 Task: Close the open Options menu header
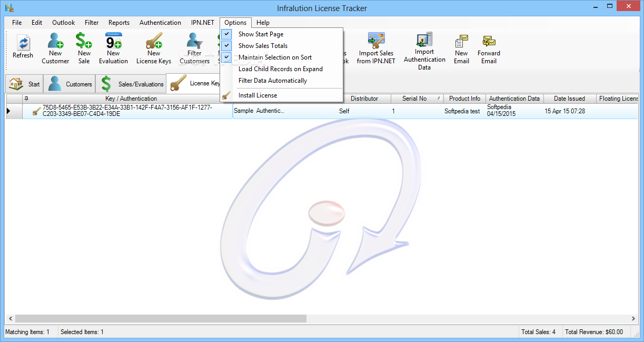coord(235,23)
